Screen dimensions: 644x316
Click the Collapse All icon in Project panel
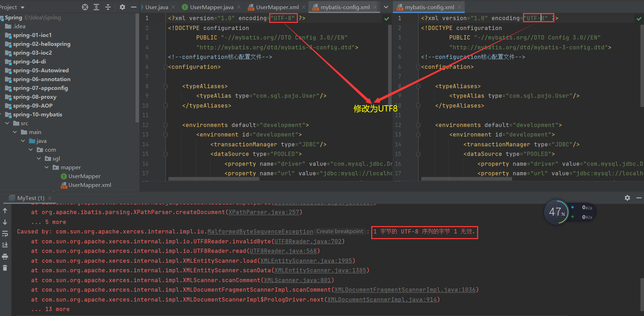pos(108,7)
